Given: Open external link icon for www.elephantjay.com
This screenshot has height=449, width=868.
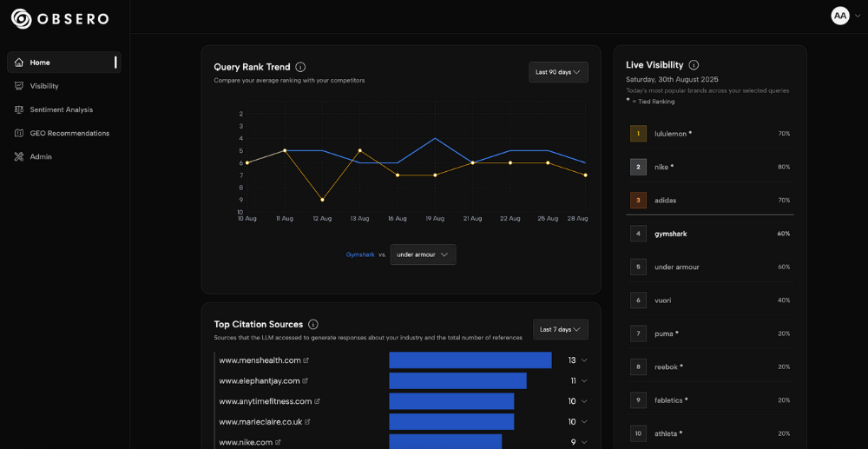Looking at the screenshot, I should [305, 381].
